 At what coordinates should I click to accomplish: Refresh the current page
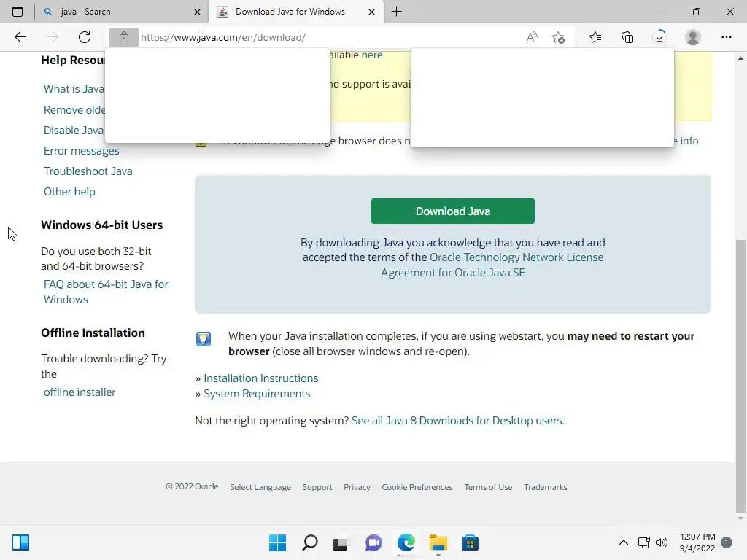point(85,37)
